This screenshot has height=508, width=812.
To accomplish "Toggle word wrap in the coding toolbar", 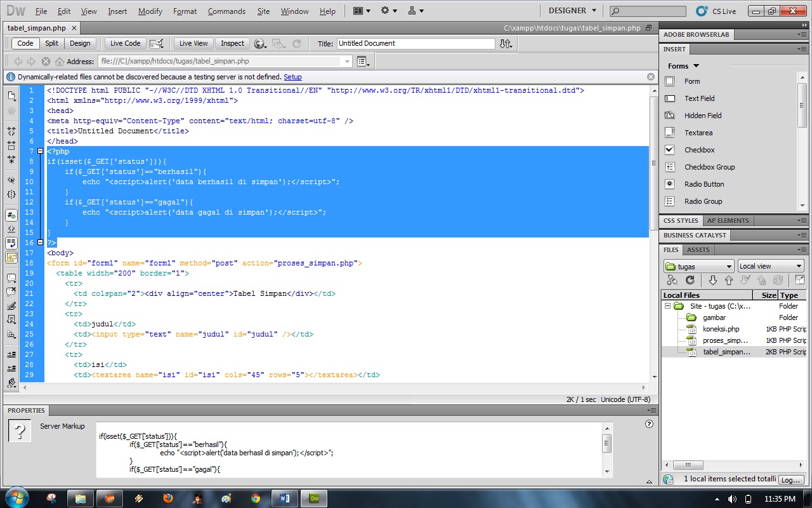I will coord(11,243).
